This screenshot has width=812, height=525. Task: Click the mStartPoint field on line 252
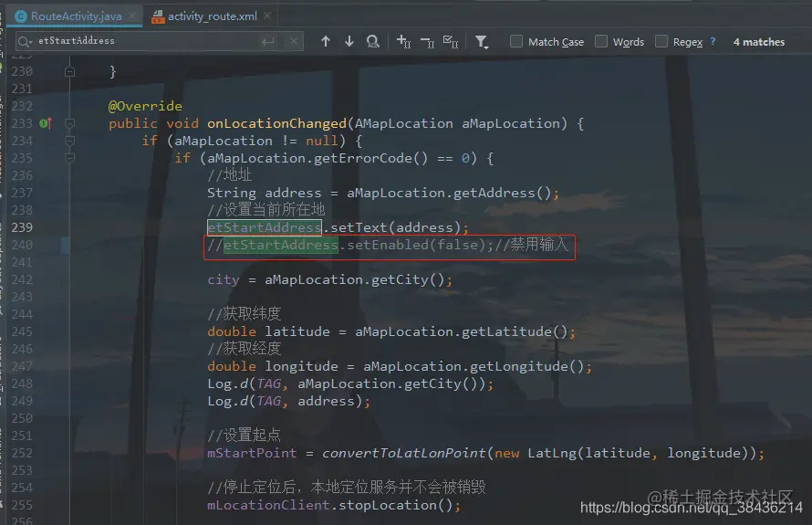252,453
